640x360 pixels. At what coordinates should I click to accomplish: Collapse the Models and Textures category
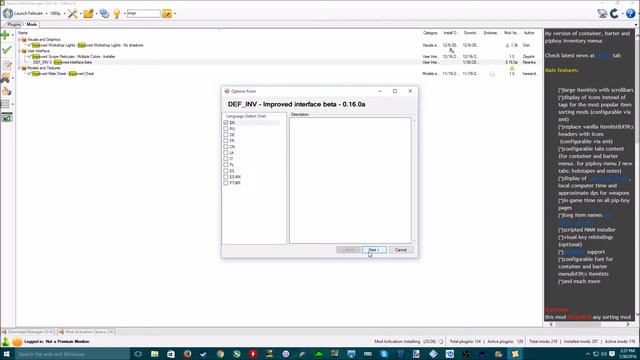point(19,68)
